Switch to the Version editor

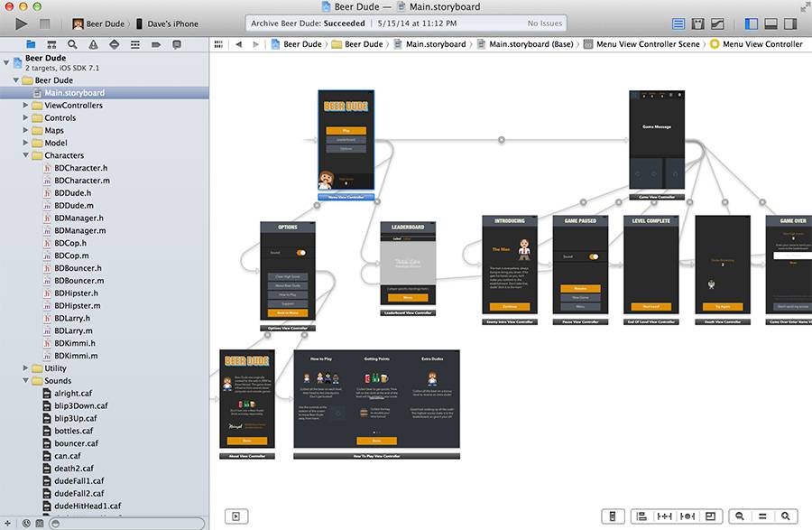717,23
